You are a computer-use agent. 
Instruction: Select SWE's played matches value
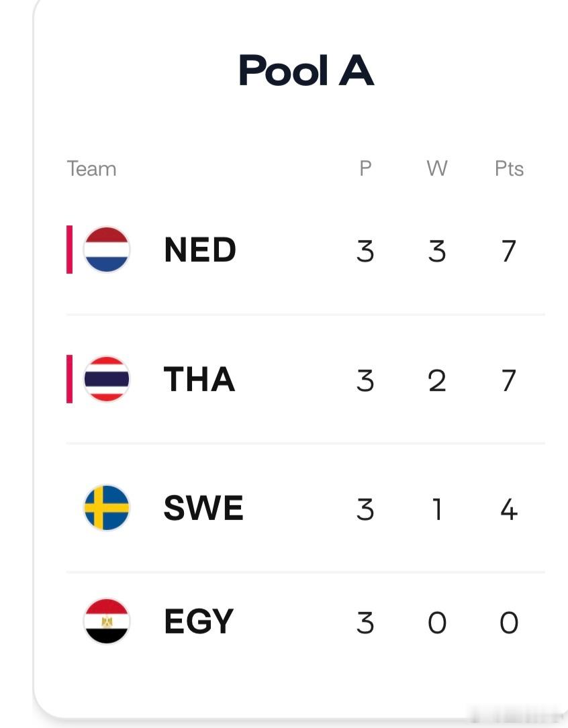(365, 509)
